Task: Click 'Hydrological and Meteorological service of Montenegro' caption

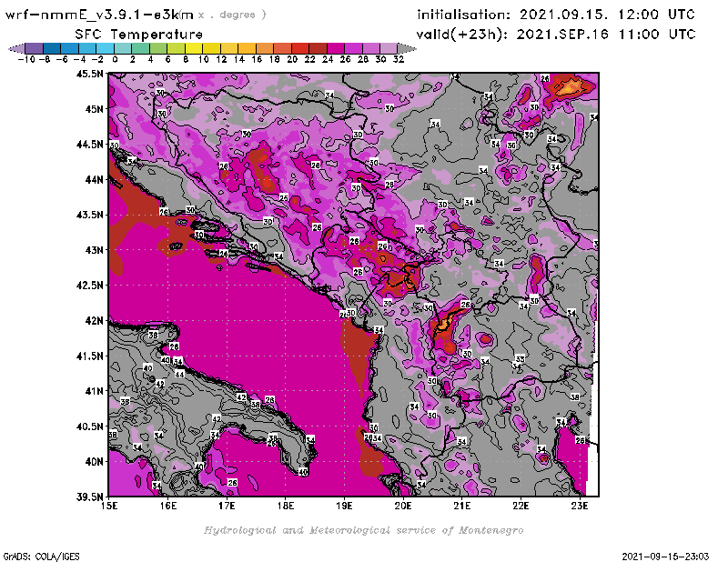Action: pos(363,530)
